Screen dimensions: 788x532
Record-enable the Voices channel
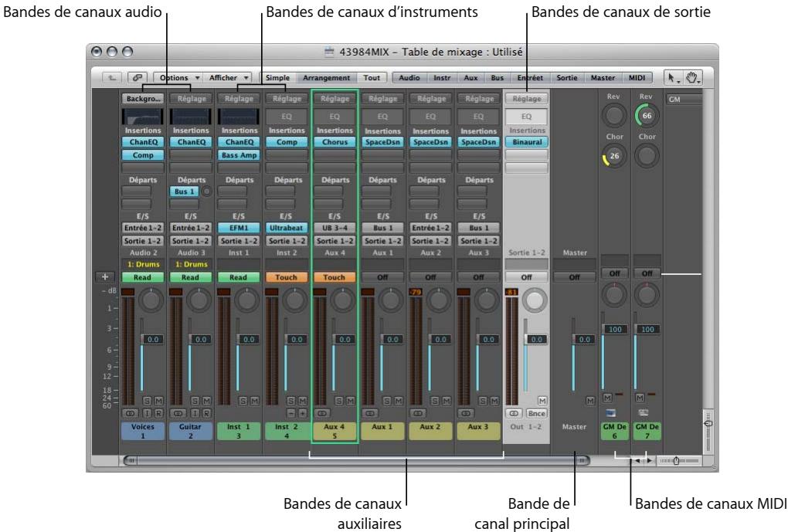(158, 413)
